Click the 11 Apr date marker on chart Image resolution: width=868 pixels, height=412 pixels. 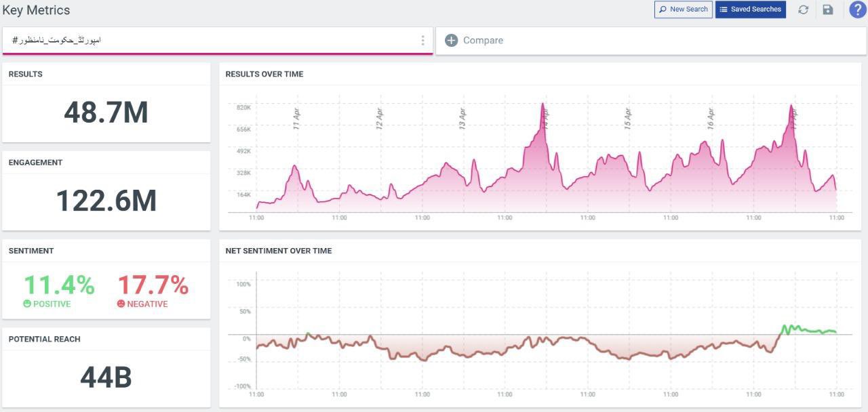[x=296, y=117]
